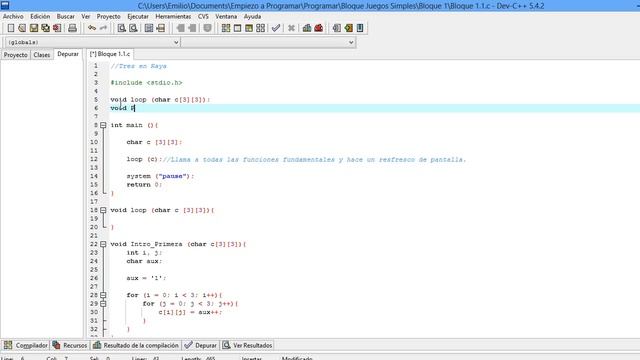Click line number 17 in the gutter

(x=94, y=202)
